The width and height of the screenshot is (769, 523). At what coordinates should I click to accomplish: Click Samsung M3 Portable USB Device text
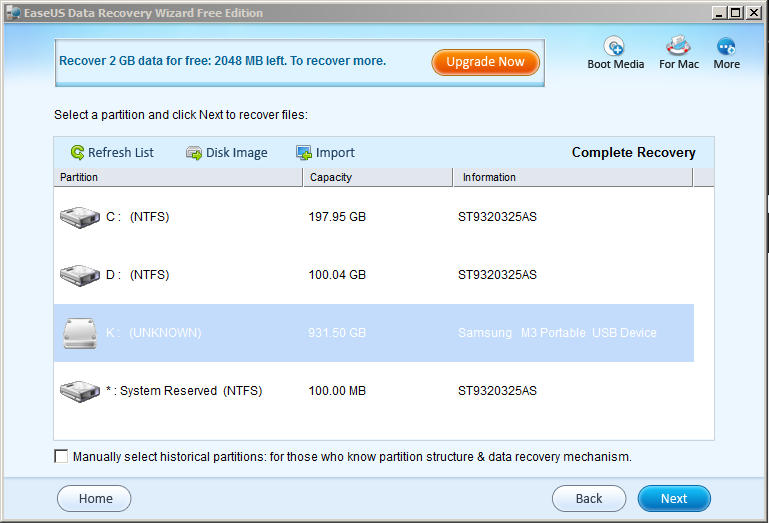[557, 333]
